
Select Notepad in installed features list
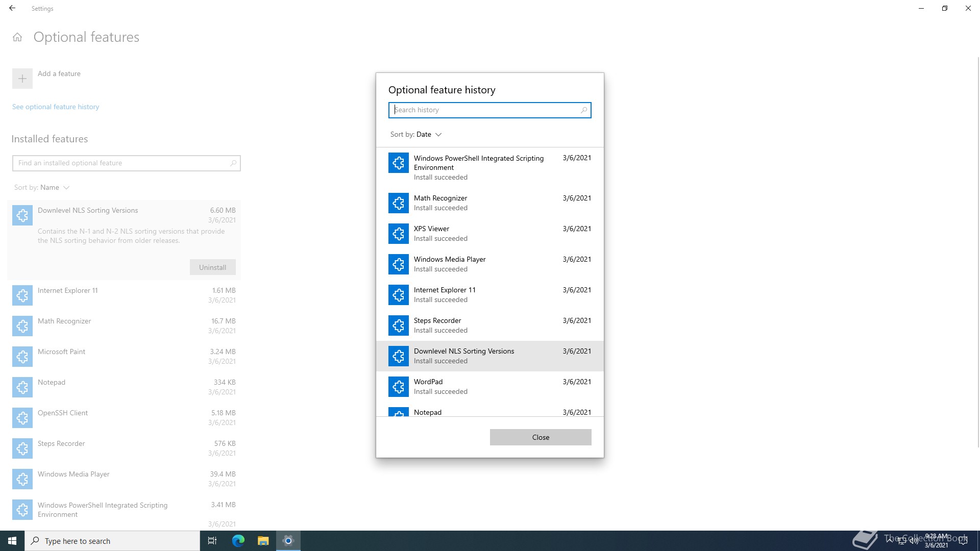(x=124, y=387)
